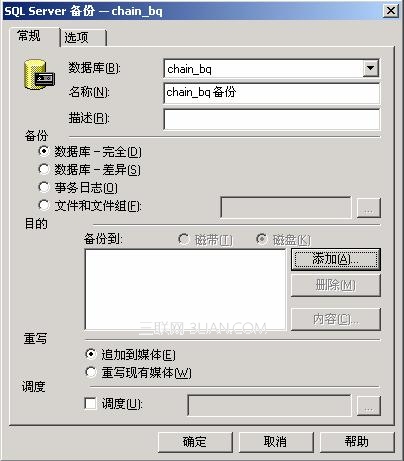Click the 添加 button
Image resolution: width=404 pixels, height=461 pixels.
(336, 259)
